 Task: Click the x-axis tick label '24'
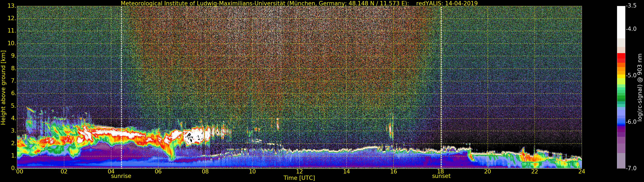point(582,171)
